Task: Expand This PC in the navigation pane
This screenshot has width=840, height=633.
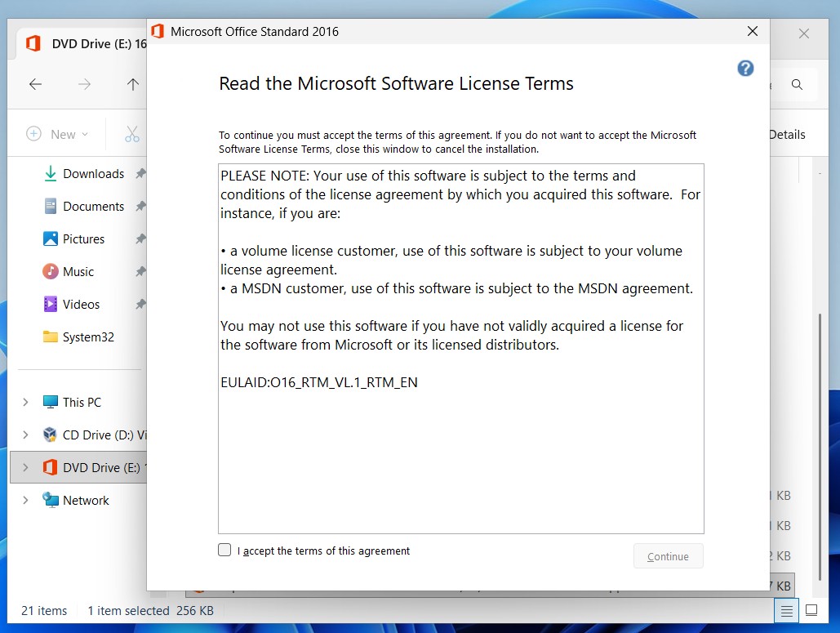Action: [24, 402]
